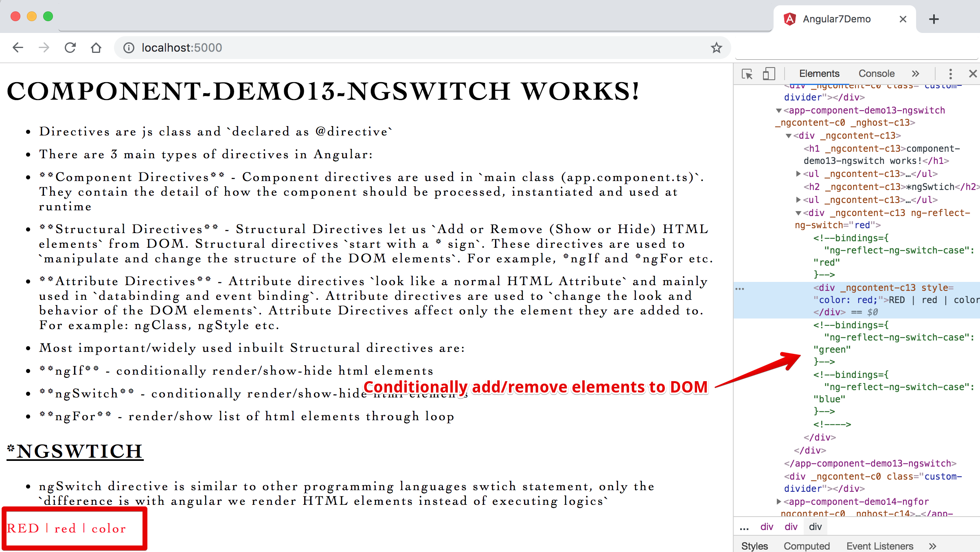
Task: Expand the app-component-demo14-ngfor node
Action: coord(778,502)
